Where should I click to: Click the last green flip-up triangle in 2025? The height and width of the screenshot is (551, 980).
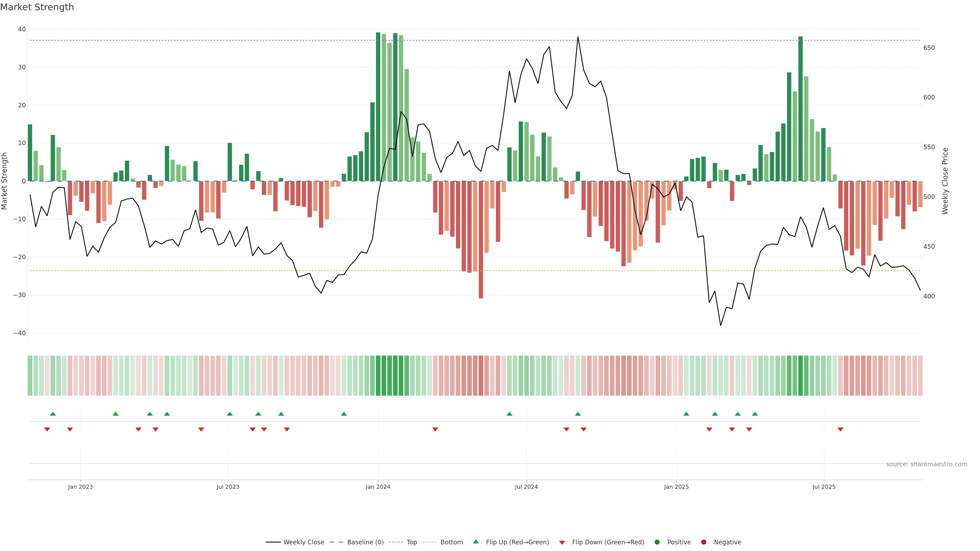755,414
